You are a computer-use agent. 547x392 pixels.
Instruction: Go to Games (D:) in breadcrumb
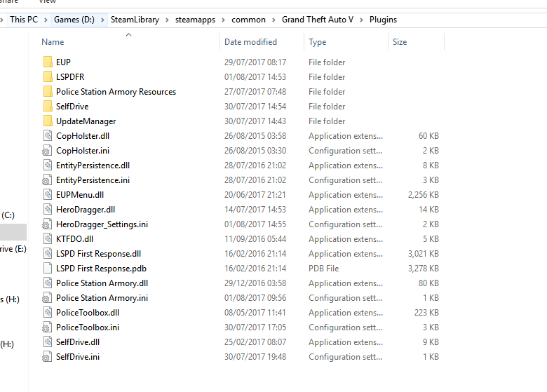(x=74, y=20)
